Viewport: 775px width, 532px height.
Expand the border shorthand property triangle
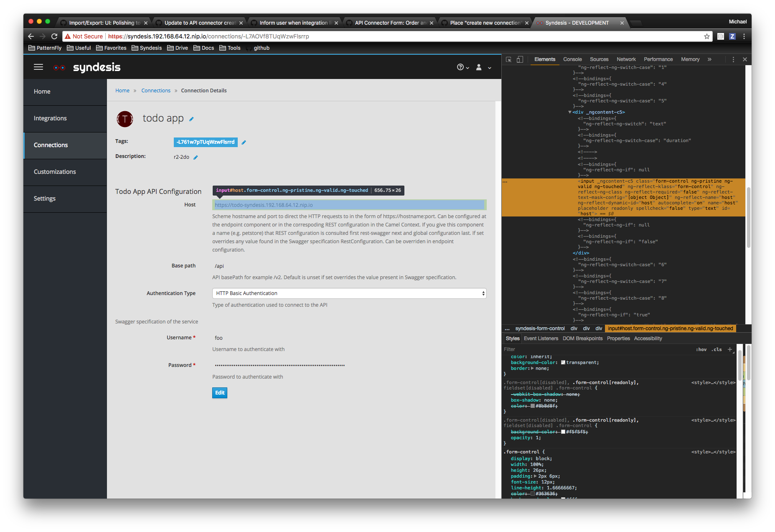click(x=532, y=368)
